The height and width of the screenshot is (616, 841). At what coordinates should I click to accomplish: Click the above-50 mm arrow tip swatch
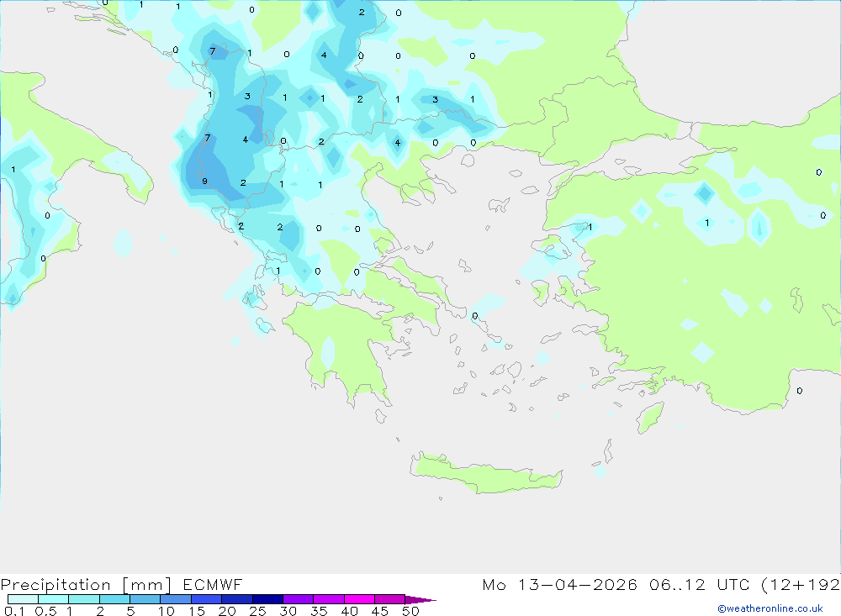(420, 599)
